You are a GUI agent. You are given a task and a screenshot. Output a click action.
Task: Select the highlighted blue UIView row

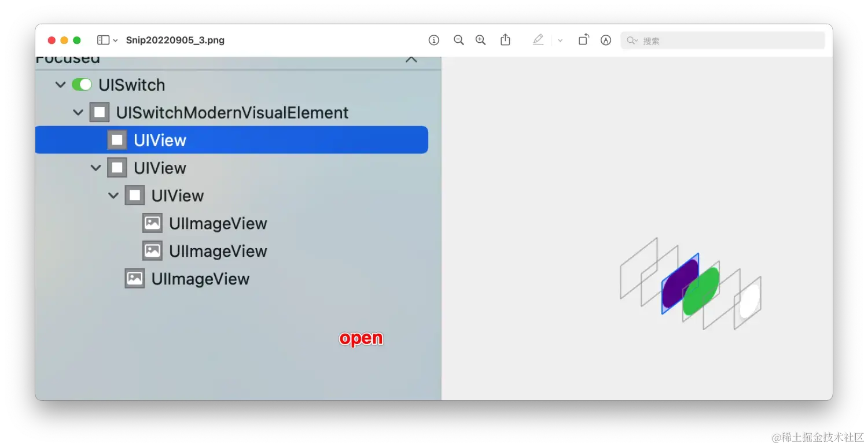(231, 140)
